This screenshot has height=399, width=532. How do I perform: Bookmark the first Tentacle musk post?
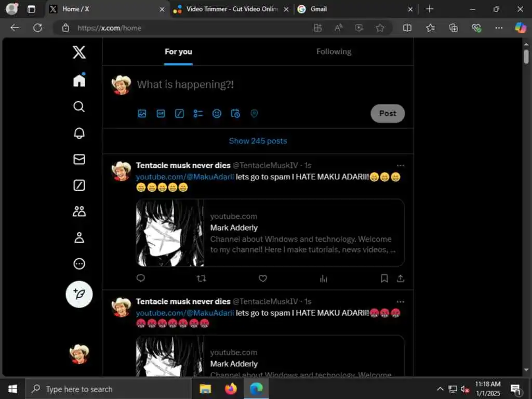384,278
